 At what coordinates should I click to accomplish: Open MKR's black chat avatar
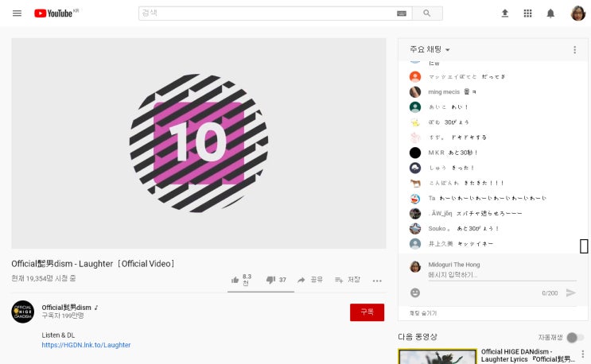pos(415,153)
